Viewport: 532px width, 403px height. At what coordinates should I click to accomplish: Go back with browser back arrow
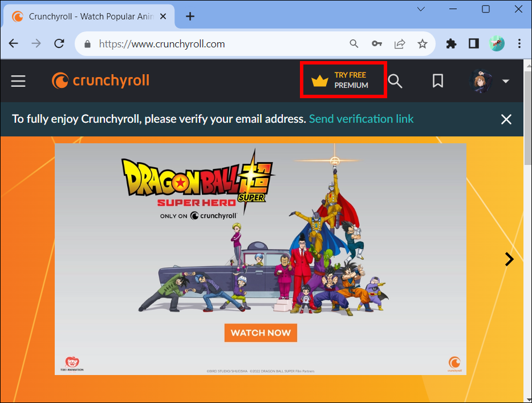point(14,44)
